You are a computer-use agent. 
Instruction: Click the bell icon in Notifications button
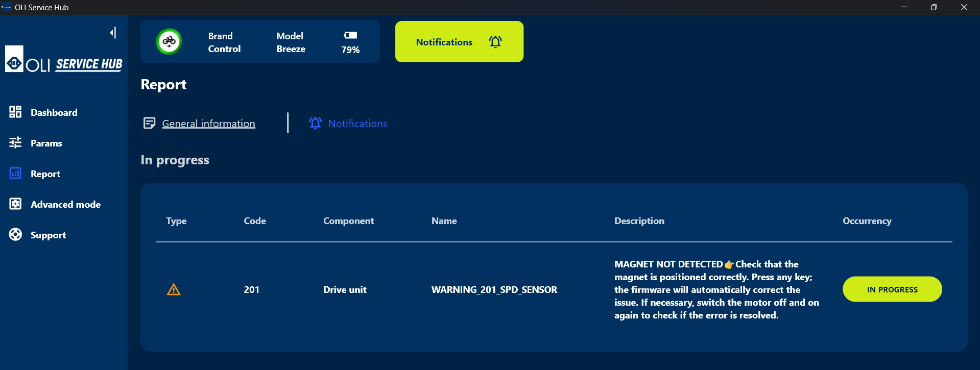(x=495, y=42)
